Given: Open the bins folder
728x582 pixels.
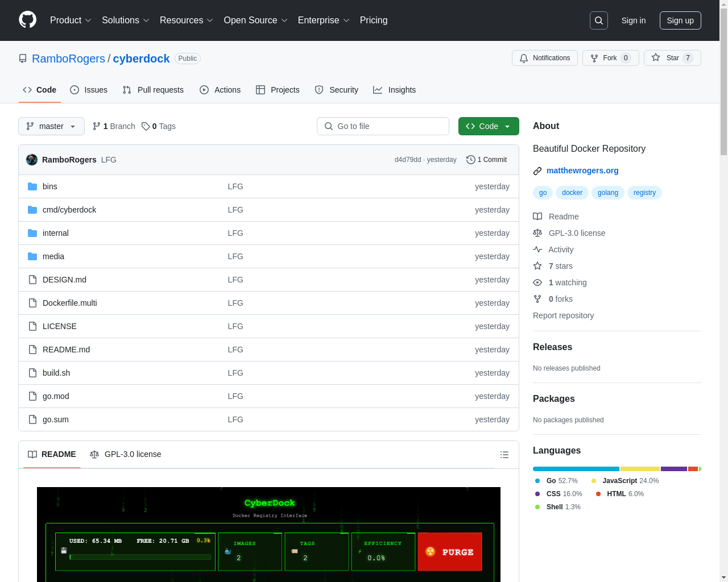Looking at the screenshot, I should [50, 186].
